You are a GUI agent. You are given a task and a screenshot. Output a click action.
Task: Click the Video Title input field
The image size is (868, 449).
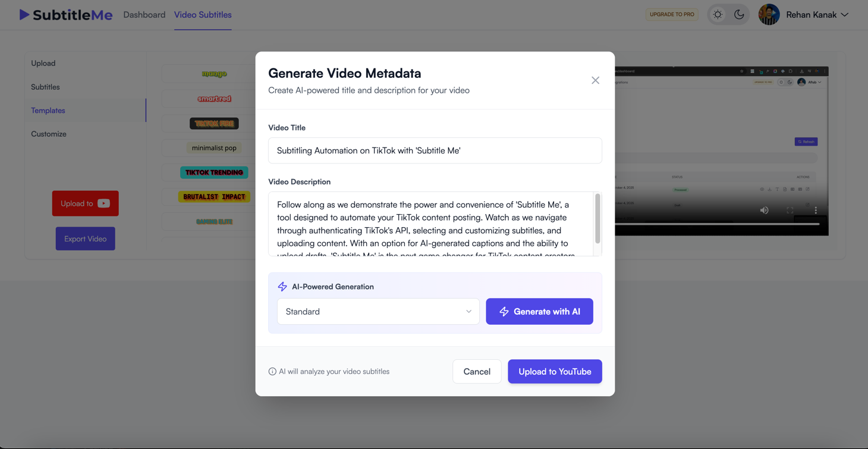click(435, 150)
